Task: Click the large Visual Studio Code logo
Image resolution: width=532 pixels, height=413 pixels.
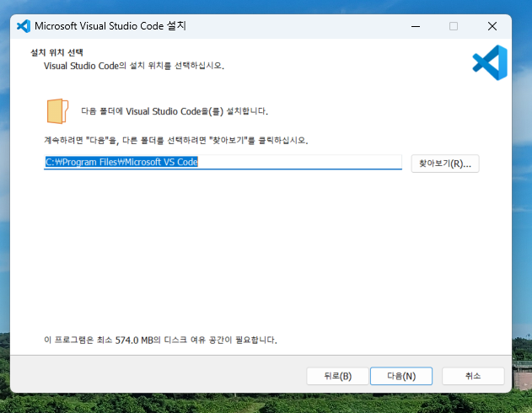Action: tap(490, 62)
